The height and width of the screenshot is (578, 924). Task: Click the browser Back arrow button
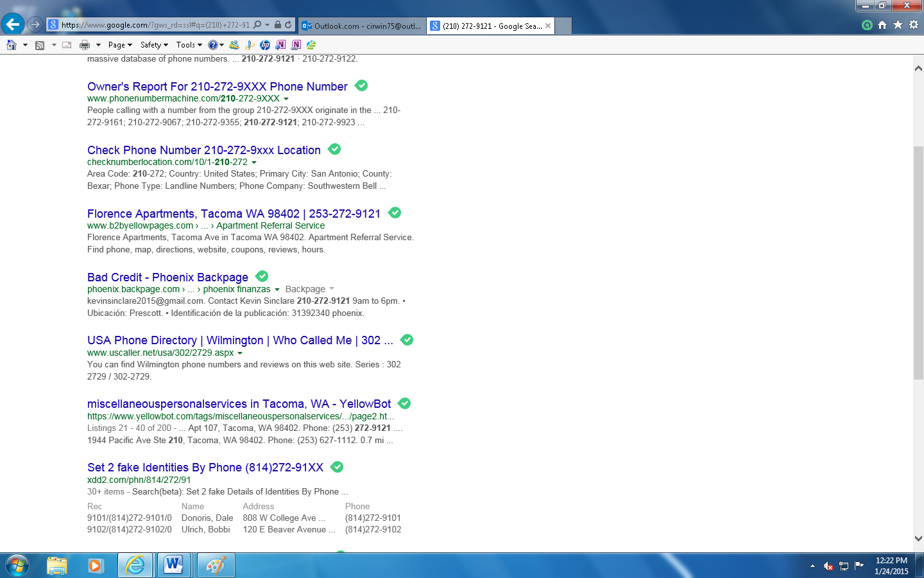coord(13,24)
